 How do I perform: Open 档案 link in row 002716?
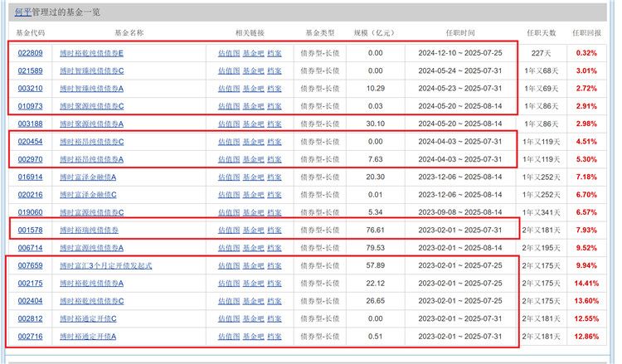point(275,337)
